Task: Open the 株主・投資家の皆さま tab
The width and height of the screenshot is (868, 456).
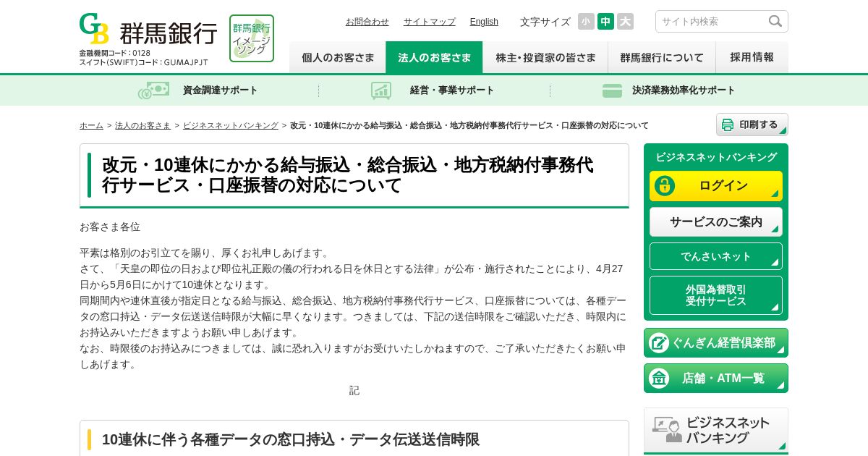Action: pos(545,57)
